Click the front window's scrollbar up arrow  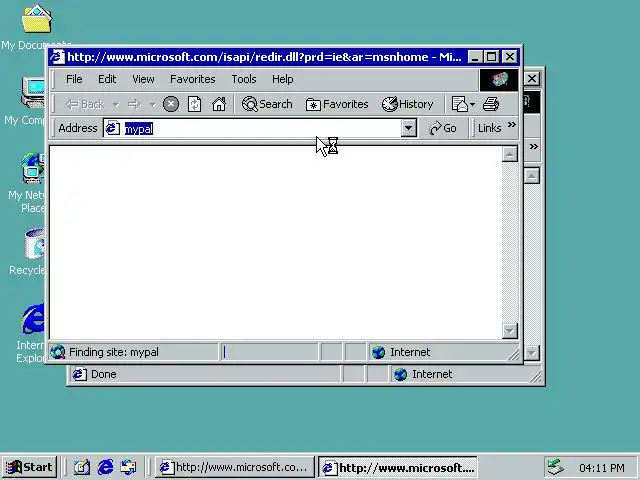[x=509, y=154]
